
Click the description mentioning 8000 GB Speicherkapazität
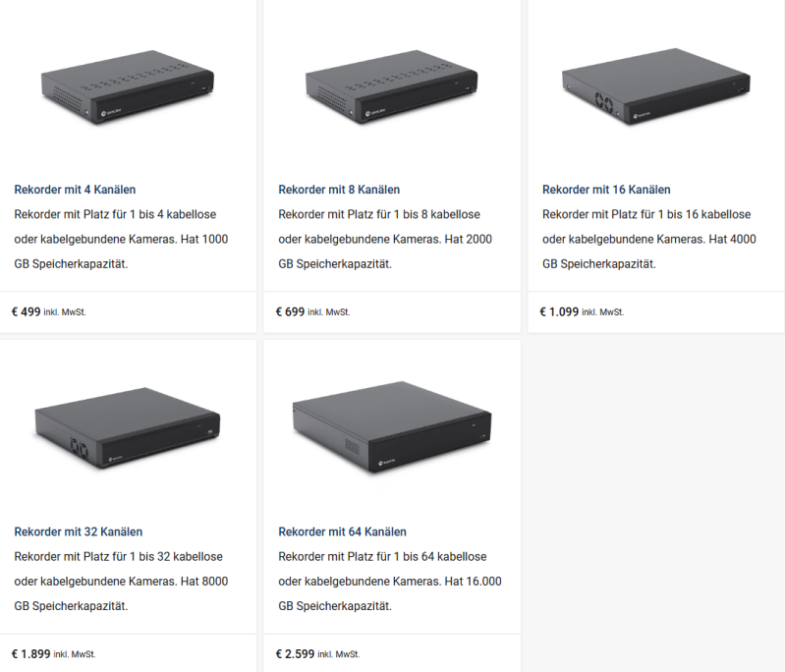click(x=121, y=582)
